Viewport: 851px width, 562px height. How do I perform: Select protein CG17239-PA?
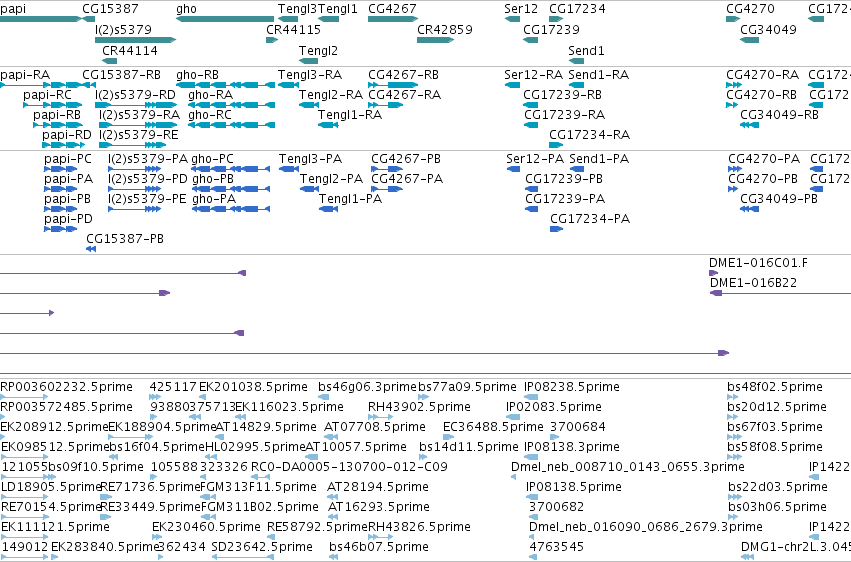[531, 209]
